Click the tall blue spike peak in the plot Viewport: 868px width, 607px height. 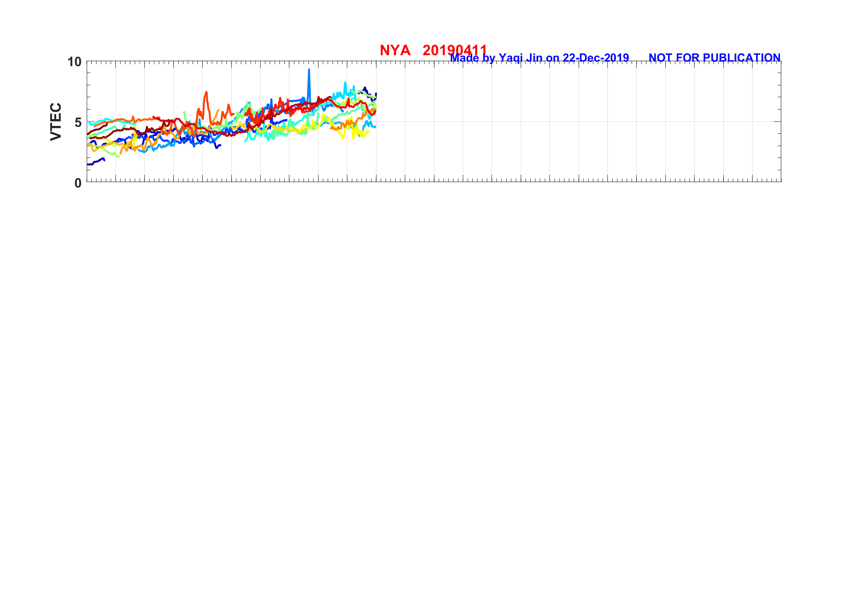click(309, 70)
